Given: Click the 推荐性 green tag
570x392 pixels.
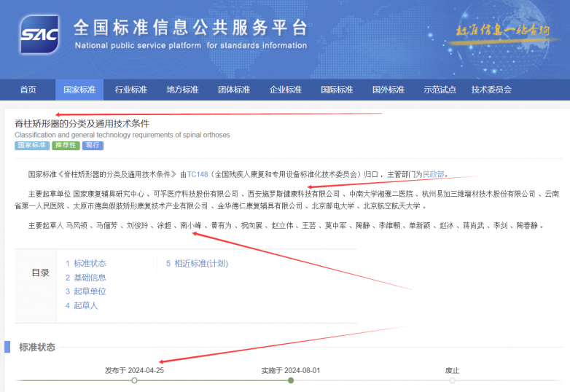Looking at the screenshot, I should (66, 145).
